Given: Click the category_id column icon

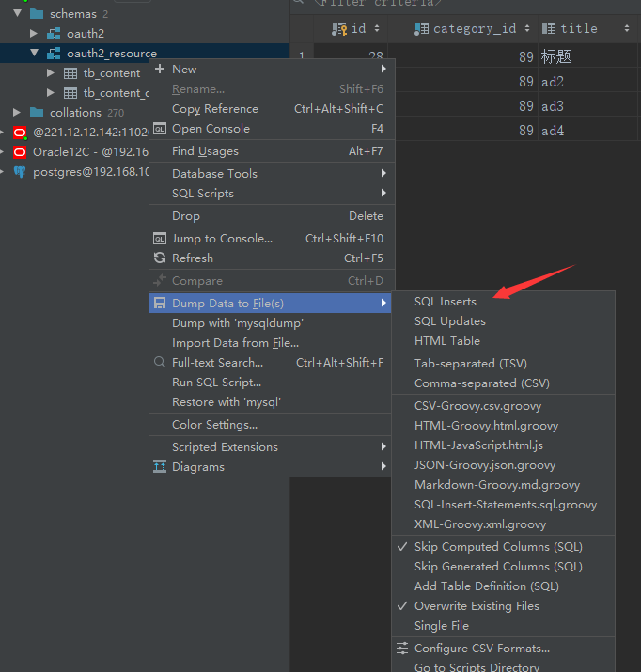Looking at the screenshot, I should pyautogui.click(x=422, y=29).
